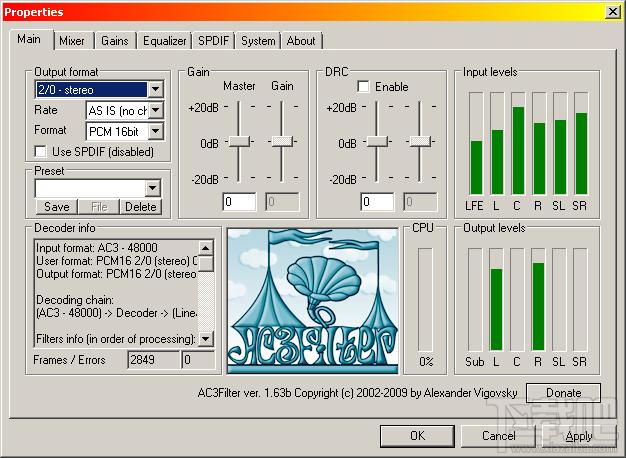Click the first DRC slider handle
The height and width of the screenshot is (458, 626).
click(x=377, y=141)
